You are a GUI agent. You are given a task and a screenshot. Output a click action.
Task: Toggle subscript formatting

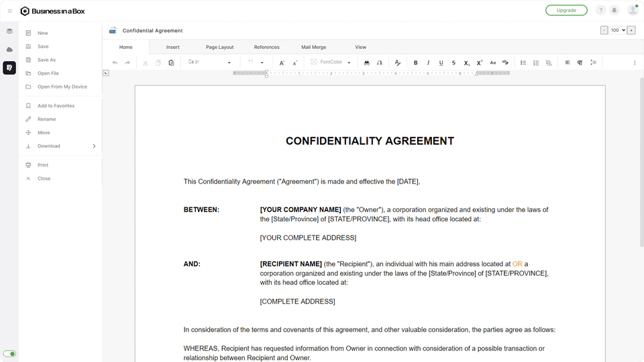tap(467, 63)
